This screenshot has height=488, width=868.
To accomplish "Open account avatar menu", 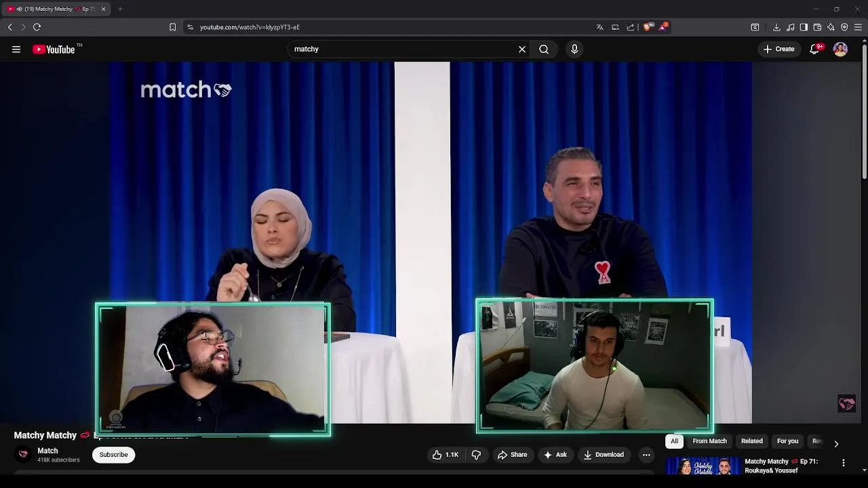I will click(840, 49).
